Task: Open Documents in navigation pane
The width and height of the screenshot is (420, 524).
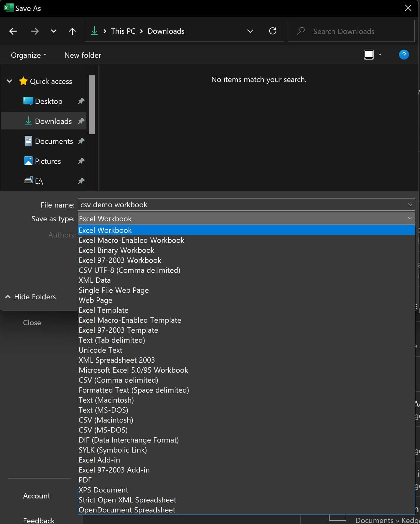Action: pos(49,141)
